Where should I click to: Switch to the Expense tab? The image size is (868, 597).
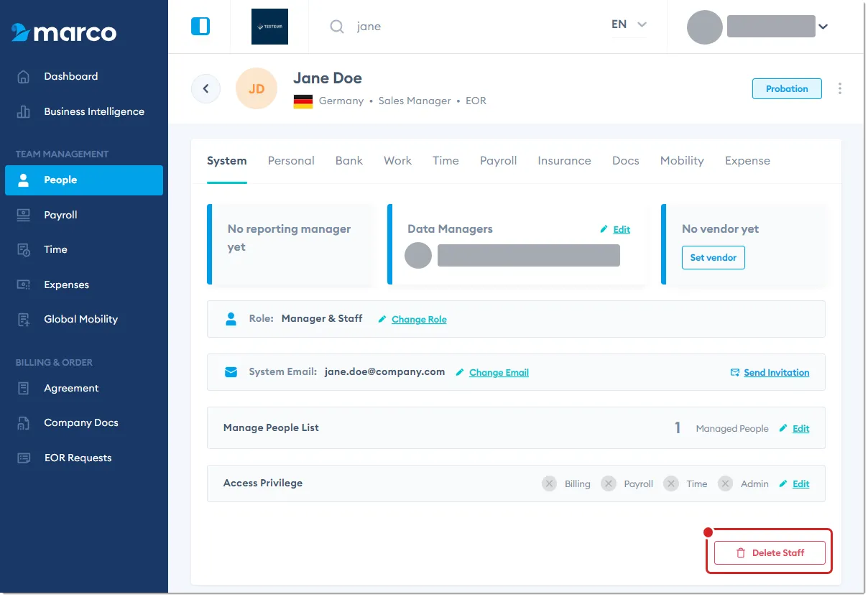click(747, 161)
